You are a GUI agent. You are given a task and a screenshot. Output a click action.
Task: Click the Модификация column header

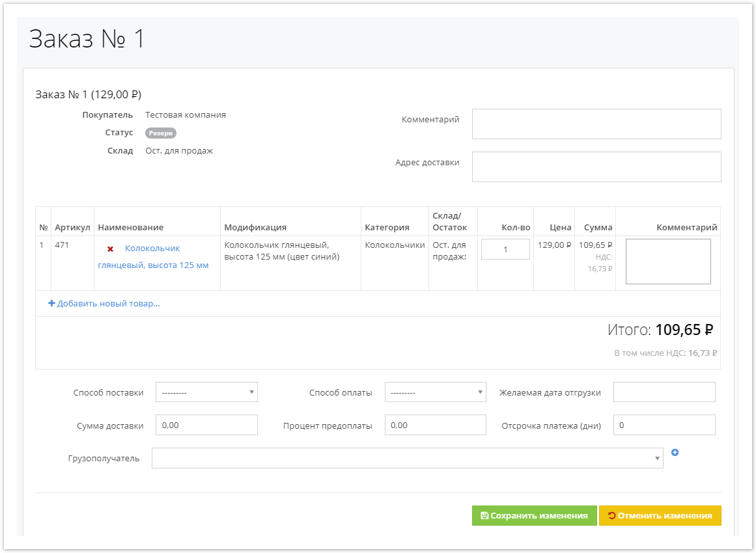(x=255, y=227)
